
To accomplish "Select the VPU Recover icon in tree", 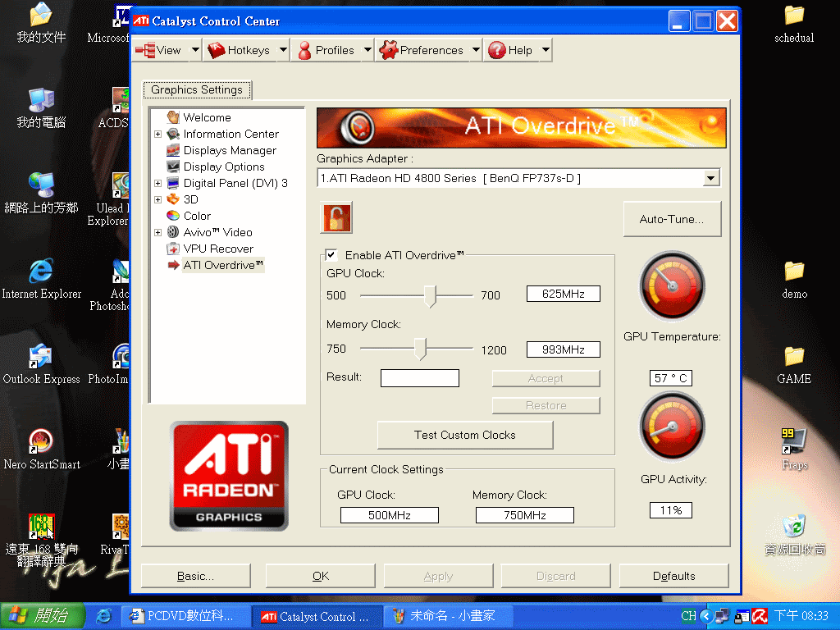I will (173, 249).
